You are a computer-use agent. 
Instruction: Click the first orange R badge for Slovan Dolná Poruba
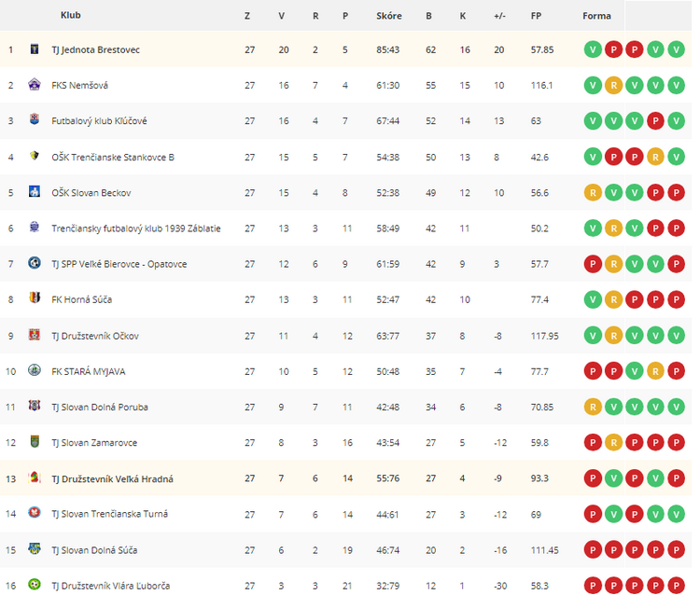[593, 407]
